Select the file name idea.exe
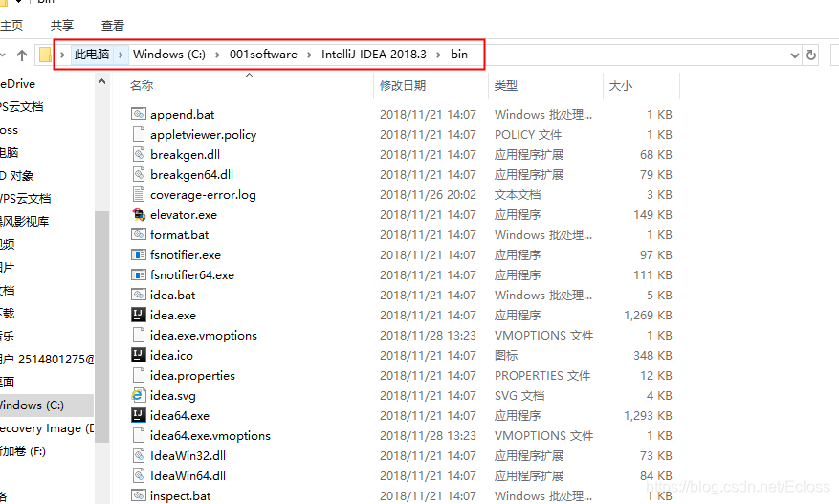 (173, 316)
